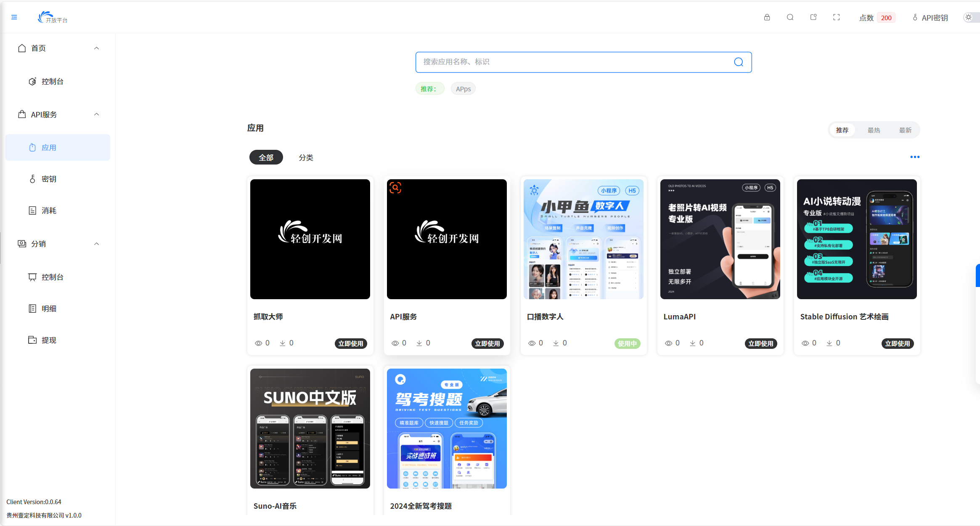Toggle the light/dark theme switch

click(x=971, y=17)
